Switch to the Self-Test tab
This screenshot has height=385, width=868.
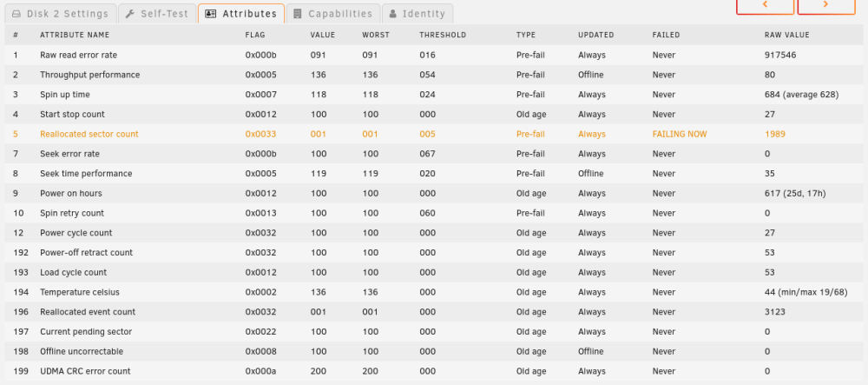pyautogui.click(x=157, y=14)
